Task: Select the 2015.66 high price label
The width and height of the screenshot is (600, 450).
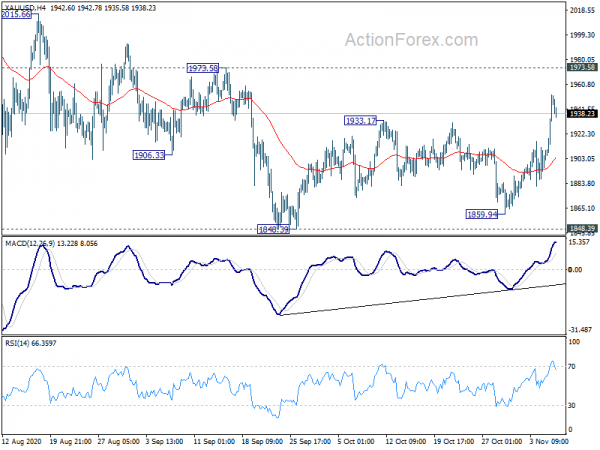Action: pos(20,16)
